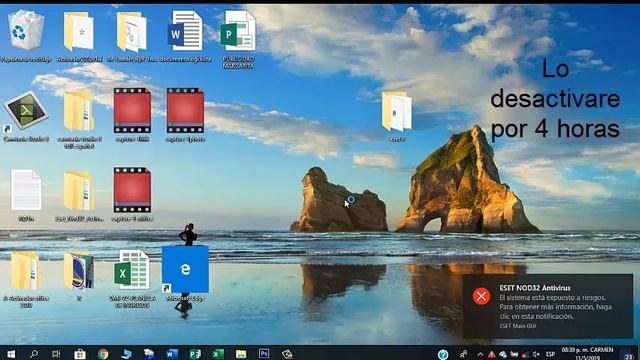
Task: Launch Photoshop from the taskbar
Action: pyautogui.click(x=264, y=353)
